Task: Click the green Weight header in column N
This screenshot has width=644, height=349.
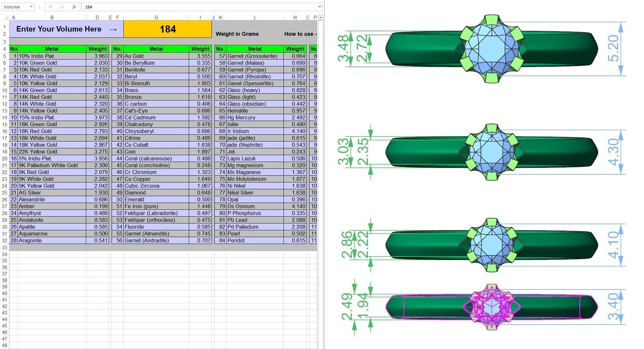Action: [295, 49]
